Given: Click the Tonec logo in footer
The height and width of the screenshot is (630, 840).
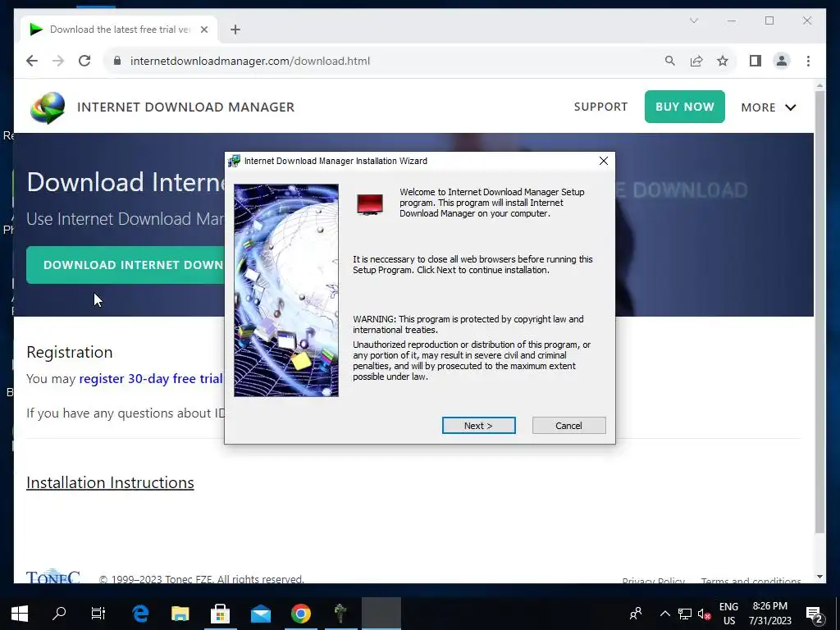Looking at the screenshot, I should pos(53,576).
